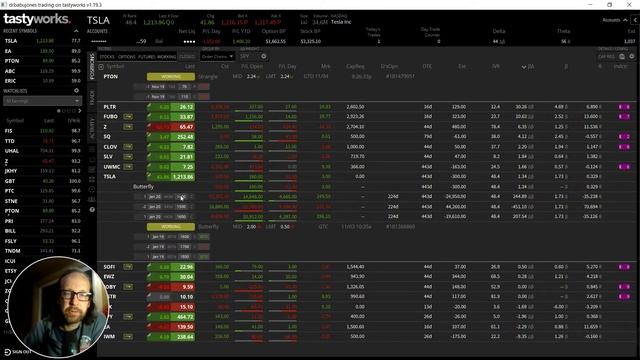Click the help question mark icon
Image resolution: width=640 pixels, height=360 pixels.
[x=92, y=209]
